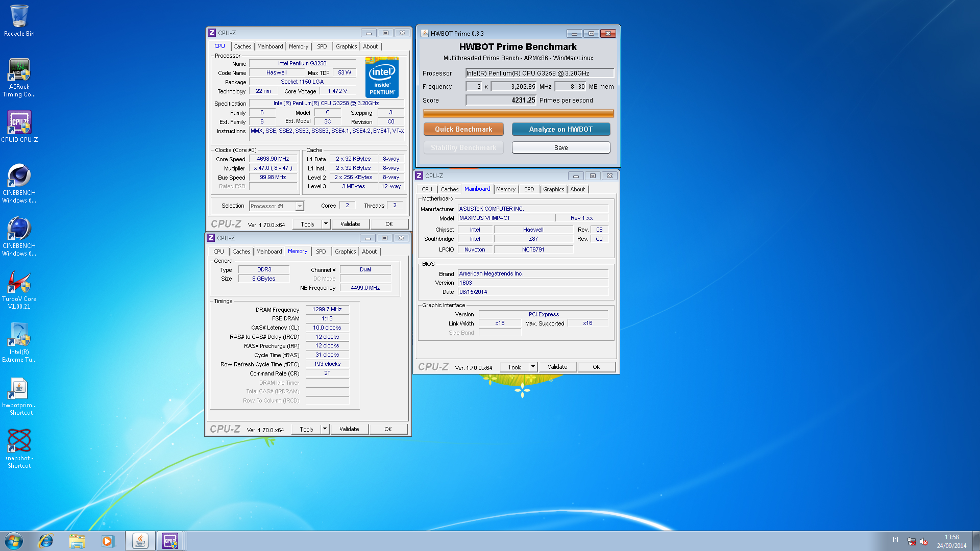Click the HWBOT Processor name field
This screenshot has width=980, height=551.
tap(540, 73)
